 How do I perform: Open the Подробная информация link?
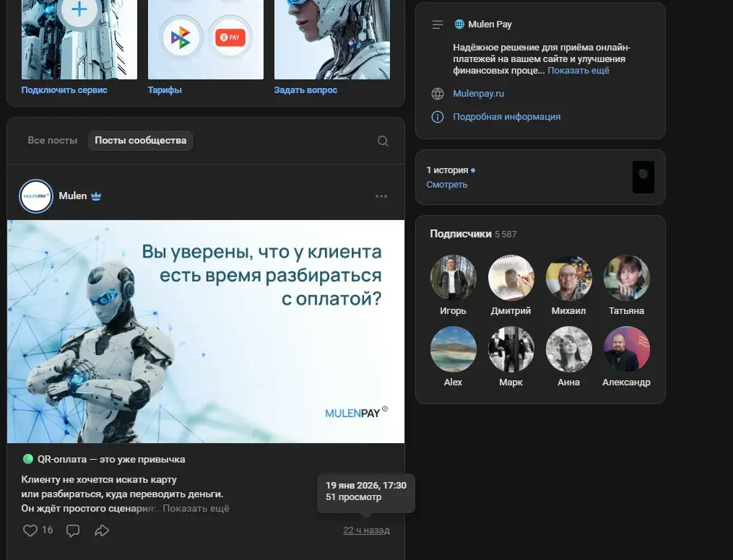506,117
